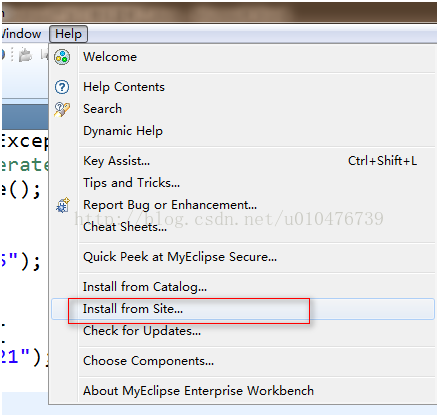Choose Search in the Help menu
This screenshot has height=417, width=439.
pos(243,109)
